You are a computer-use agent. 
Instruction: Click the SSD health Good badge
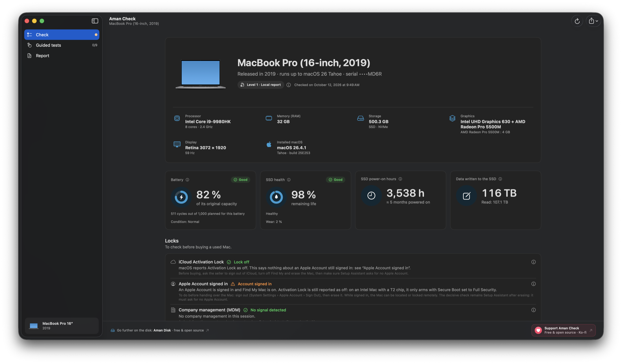(336, 180)
